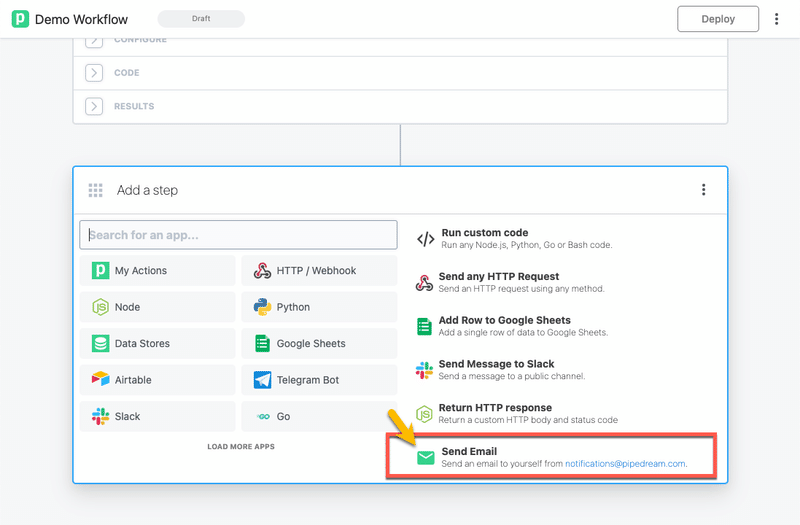The width and height of the screenshot is (800, 525).
Task: Select the HTTP / Webhook app tile
Action: [319, 270]
